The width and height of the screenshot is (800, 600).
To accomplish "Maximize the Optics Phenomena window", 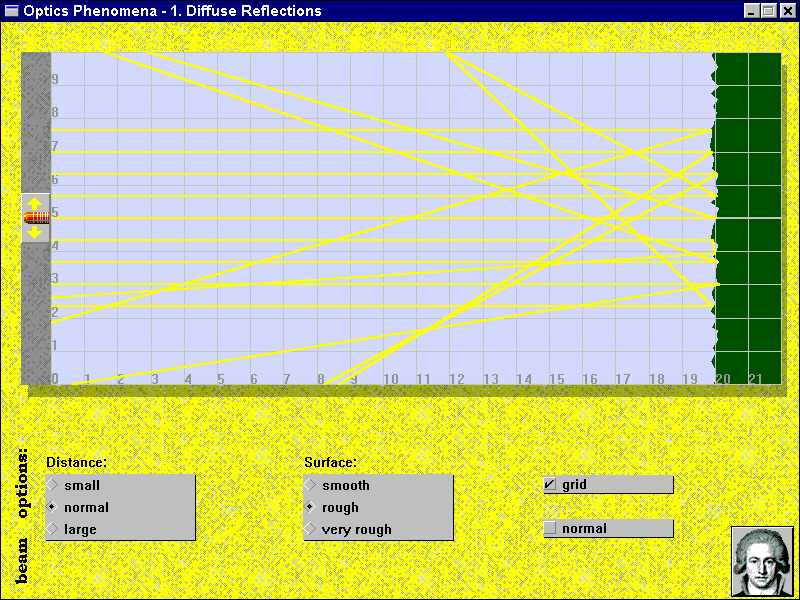I will point(768,11).
